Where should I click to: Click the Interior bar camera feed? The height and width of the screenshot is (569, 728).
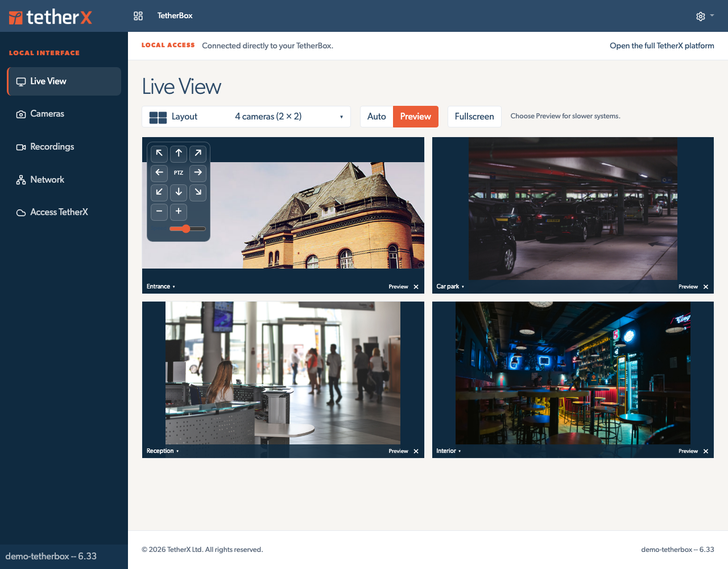coord(573,373)
